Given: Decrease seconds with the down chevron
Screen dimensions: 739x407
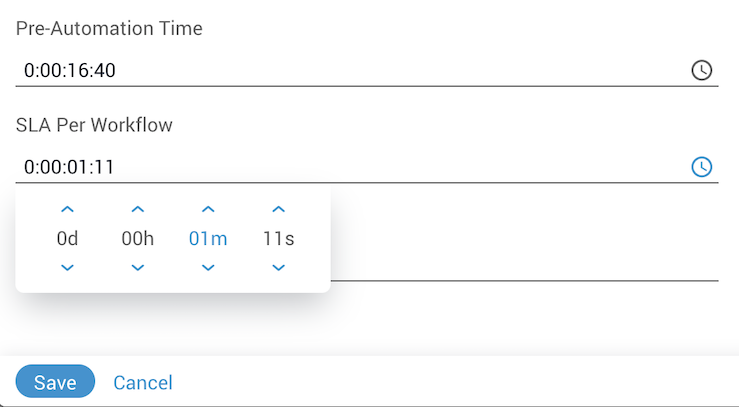Looking at the screenshot, I should 279,268.
